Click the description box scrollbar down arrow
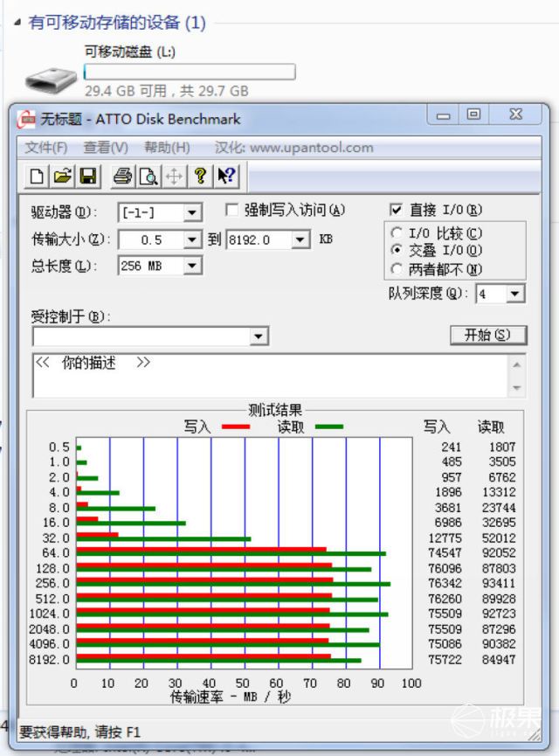This screenshot has width=559, height=756. point(516,388)
